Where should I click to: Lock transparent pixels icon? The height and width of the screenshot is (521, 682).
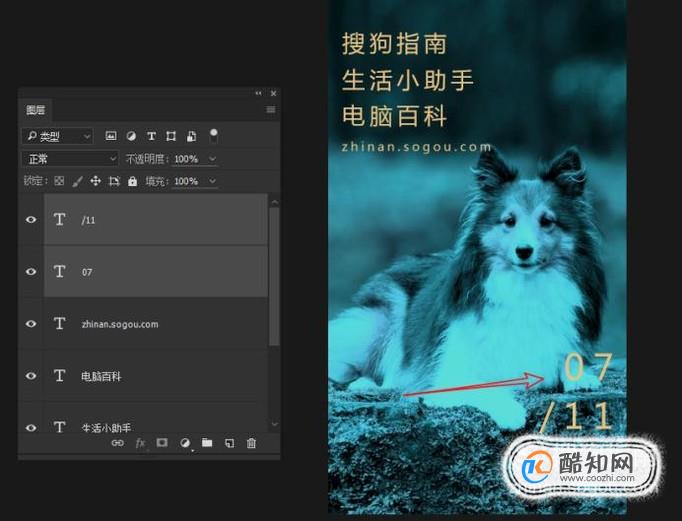pyautogui.click(x=59, y=181)
